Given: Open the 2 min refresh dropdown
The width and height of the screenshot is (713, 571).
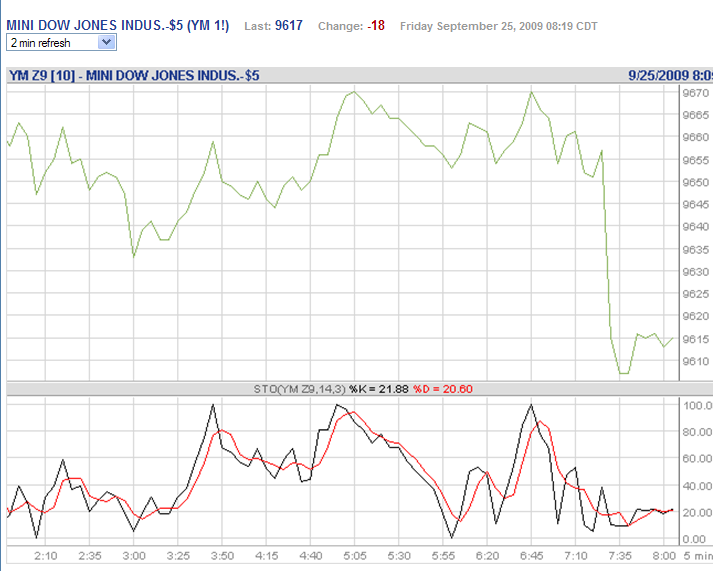Looking at the screenshot, I should [x=61, y=43].
